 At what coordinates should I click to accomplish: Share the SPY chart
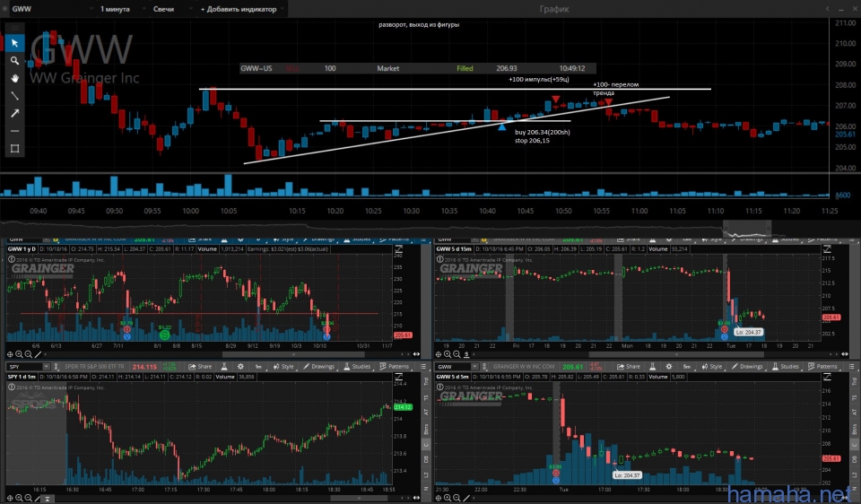tap(200, 367)
